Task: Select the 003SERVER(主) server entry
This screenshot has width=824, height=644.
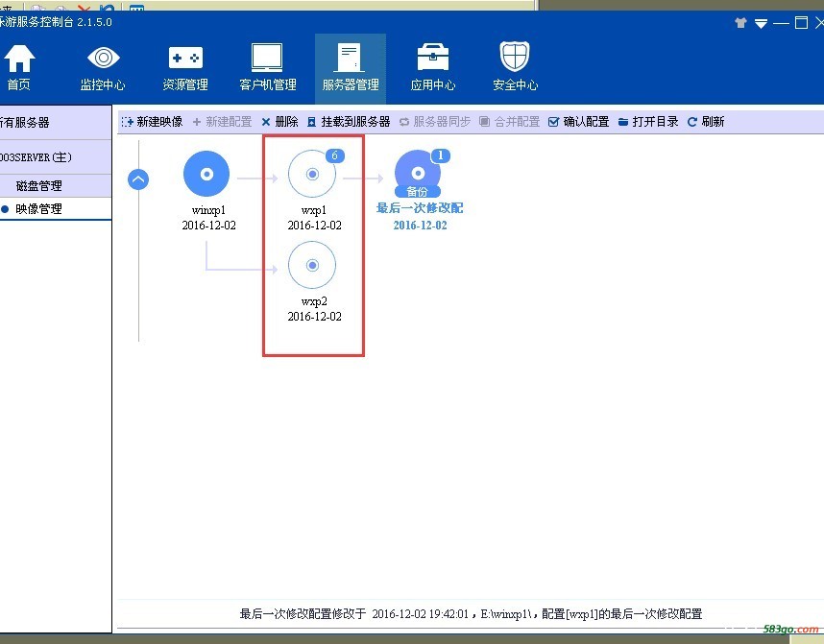Action: [x=55, y=157]
